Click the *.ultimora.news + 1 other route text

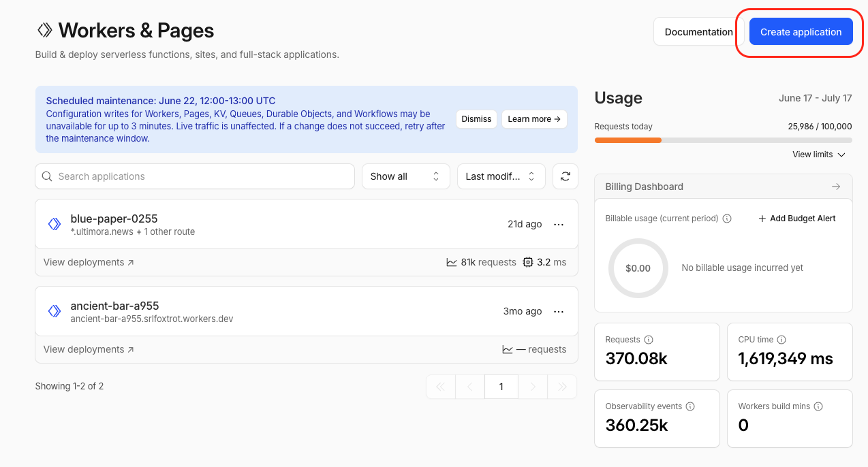(x=133, y=232)
